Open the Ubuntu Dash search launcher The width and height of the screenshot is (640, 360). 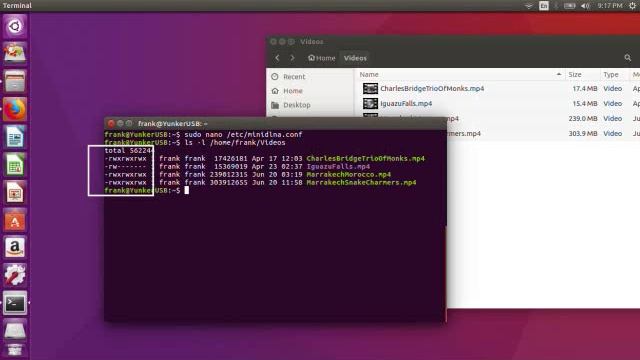point(15,26)
